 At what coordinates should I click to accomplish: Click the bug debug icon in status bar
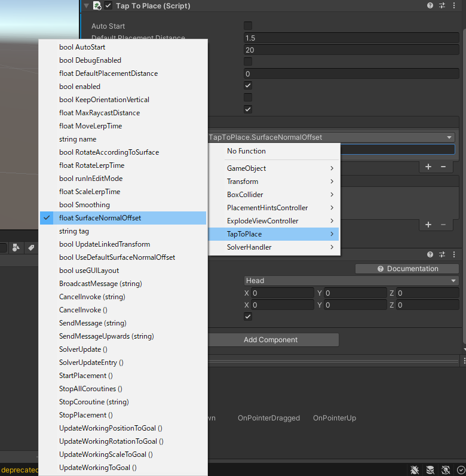click(x=415, y=470)
